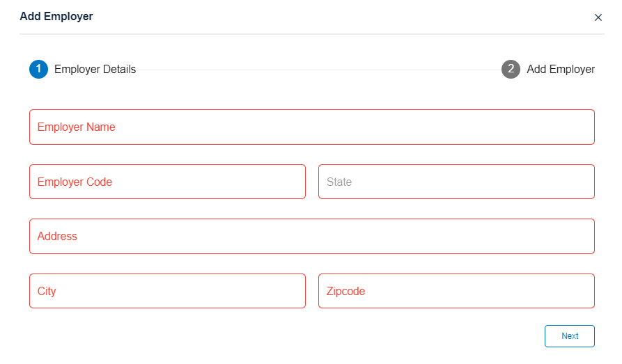Click inside the City field
Image resolution: width=622 pixels, height=364 pixels.
click(167, 292)
